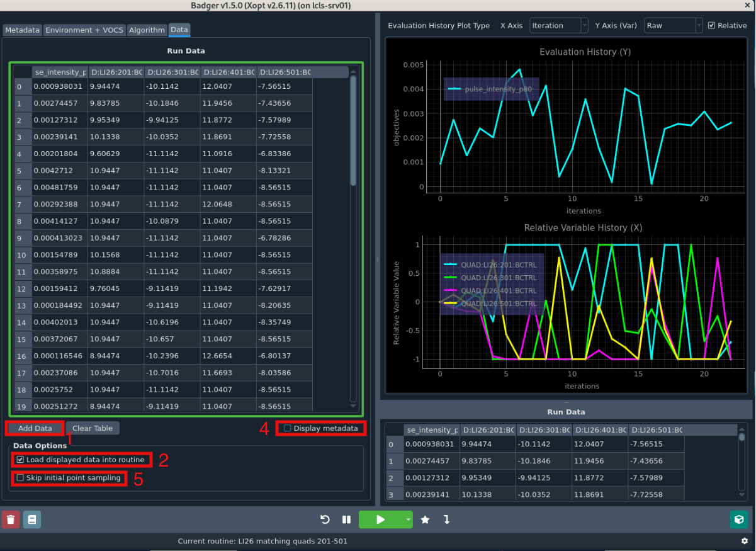
Task: Click the star favorite icon
Action: 425,520
